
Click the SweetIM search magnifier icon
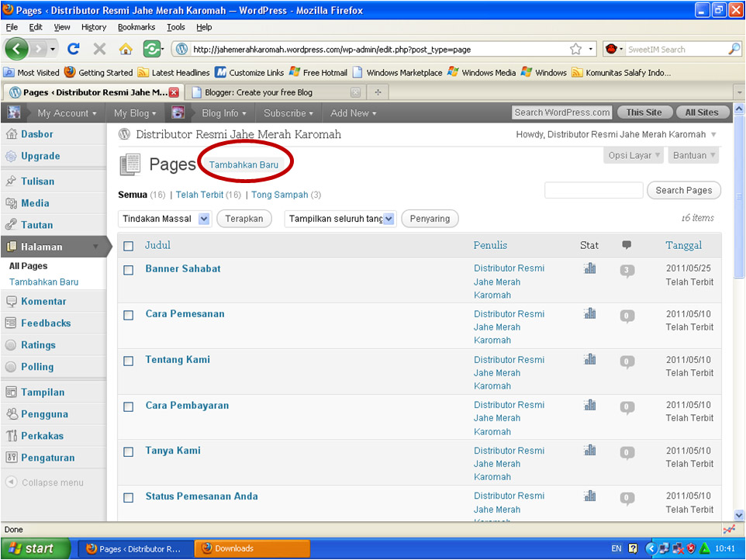(x=734, y=49)
